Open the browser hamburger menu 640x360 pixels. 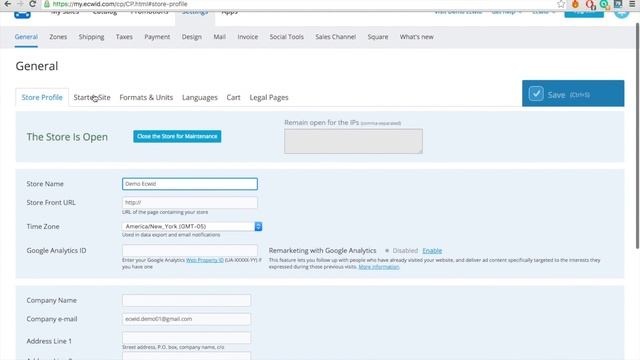[632, 4]
